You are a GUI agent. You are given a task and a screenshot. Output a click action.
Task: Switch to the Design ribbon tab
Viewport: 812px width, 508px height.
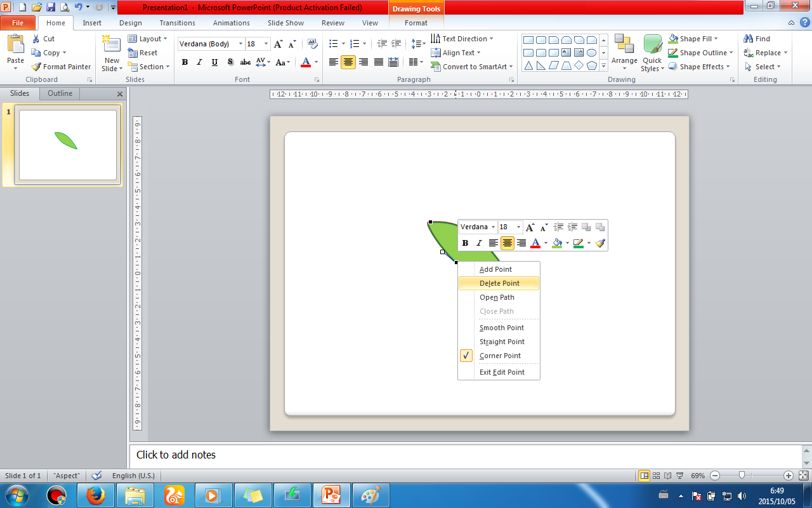click(x=130, y=23)
